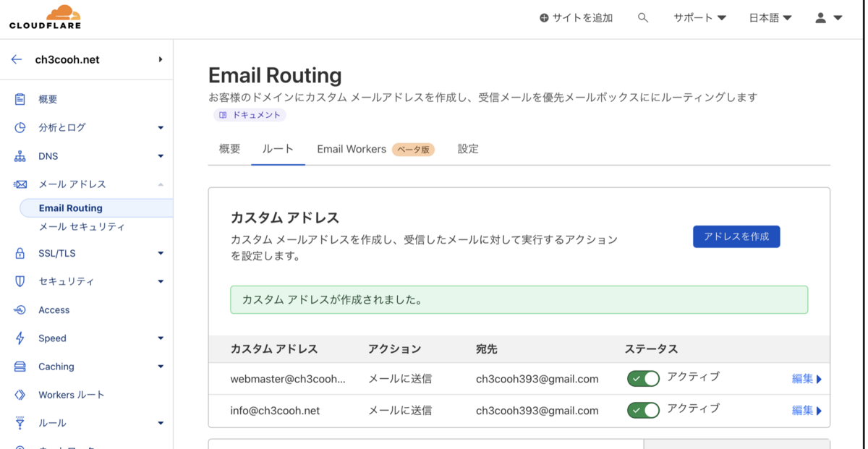Expand the SSL/TLS sidebar section
The width and height of the screenshot is (868, 449).
(161, 253)
